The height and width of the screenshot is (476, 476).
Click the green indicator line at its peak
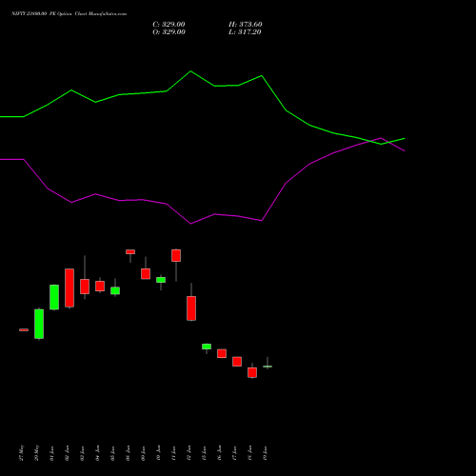[190, 71]
